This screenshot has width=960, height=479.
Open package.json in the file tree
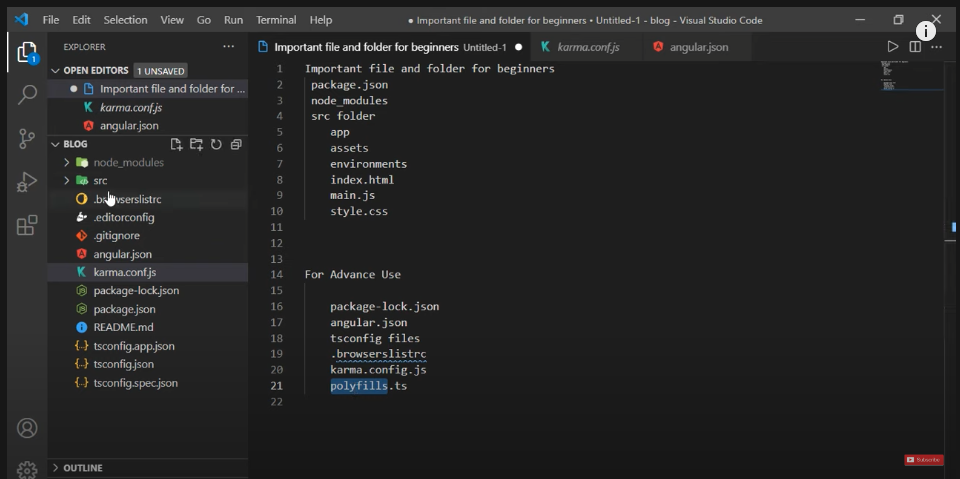pyautogui.click(x=124, y=309)
